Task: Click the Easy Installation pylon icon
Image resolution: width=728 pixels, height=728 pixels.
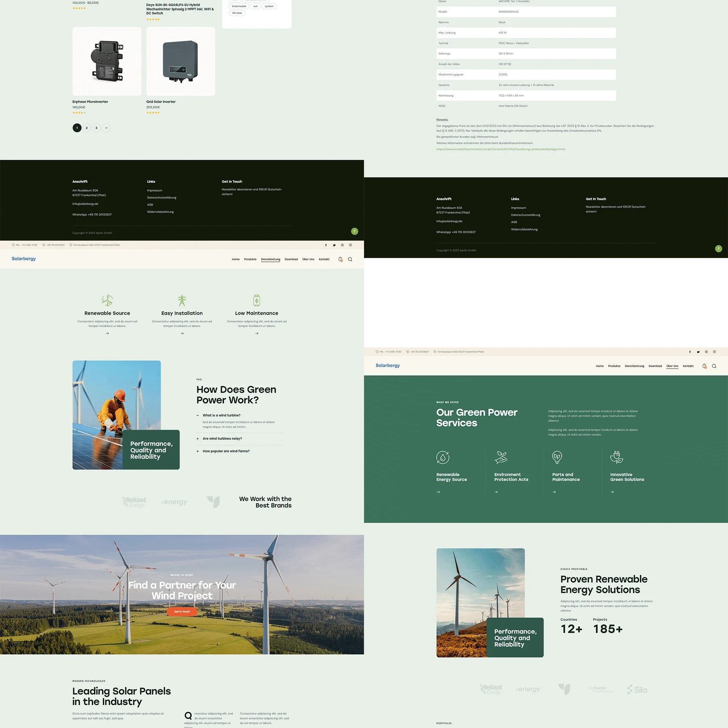Action: [x=182, y=300]
